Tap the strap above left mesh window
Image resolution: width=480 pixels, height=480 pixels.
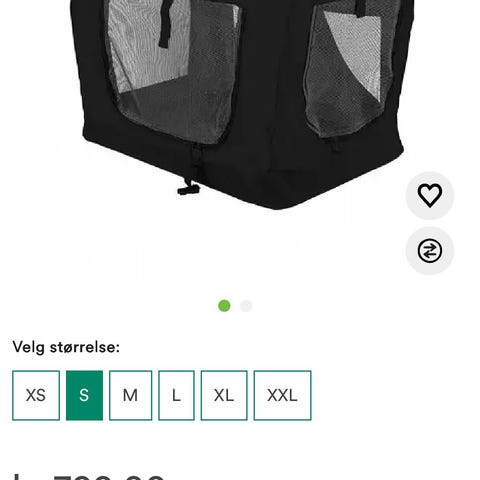[166, 23]
